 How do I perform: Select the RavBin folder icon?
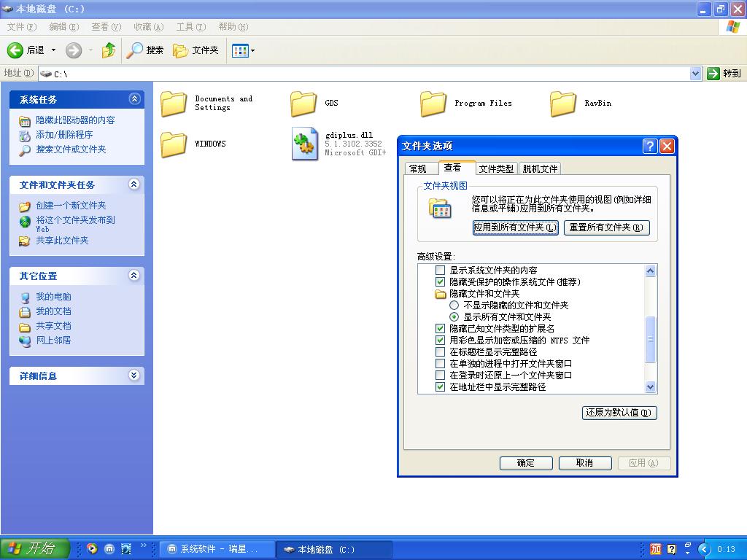(562, 104)
